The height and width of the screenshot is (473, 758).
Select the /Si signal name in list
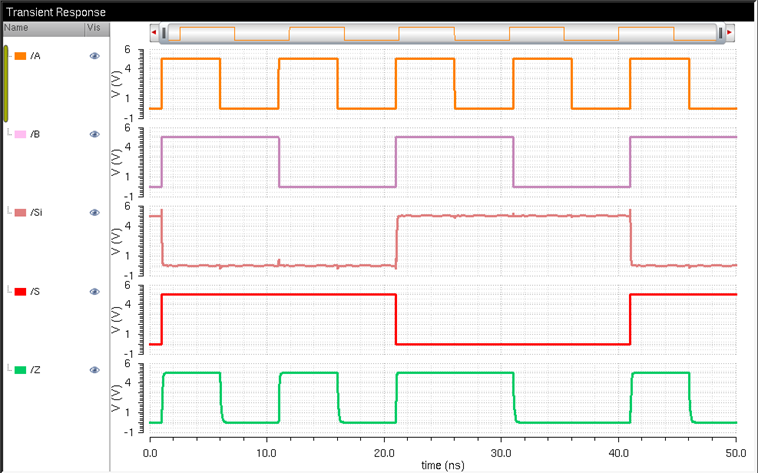36,213
